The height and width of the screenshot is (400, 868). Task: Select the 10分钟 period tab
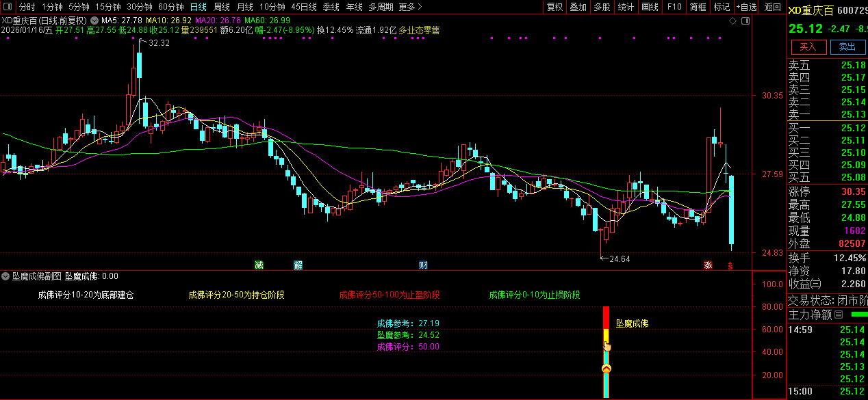[x=272, y=7]
